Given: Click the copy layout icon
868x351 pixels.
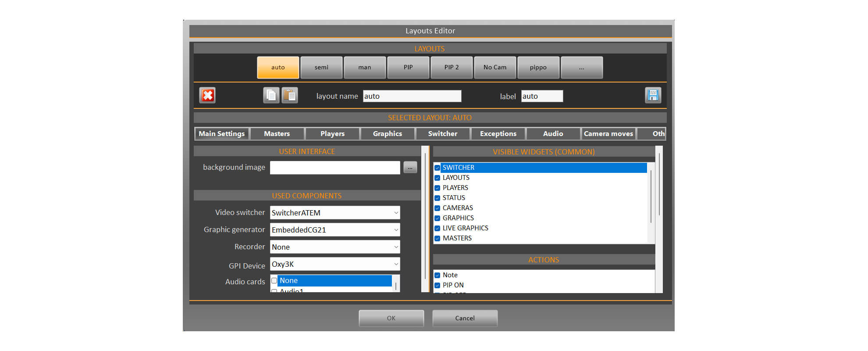Looking at the screenshot, I should pos(271,95).
